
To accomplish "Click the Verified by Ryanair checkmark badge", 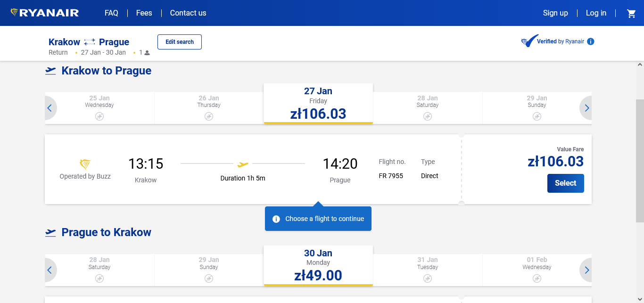I will (529, 41).
